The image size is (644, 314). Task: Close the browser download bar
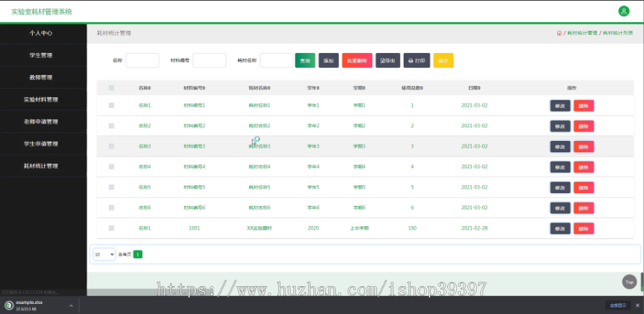click(638, 305)
